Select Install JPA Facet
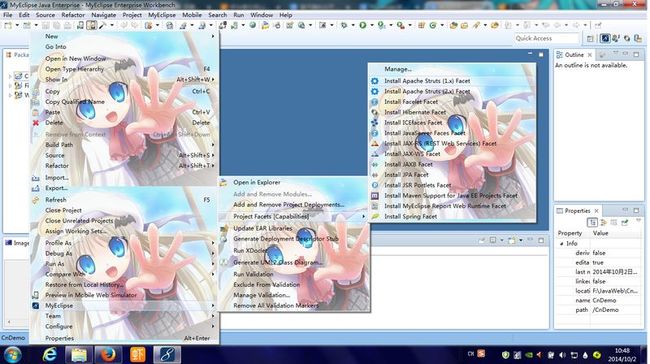This screenshot has width=650, height=364. click(406, 175)
